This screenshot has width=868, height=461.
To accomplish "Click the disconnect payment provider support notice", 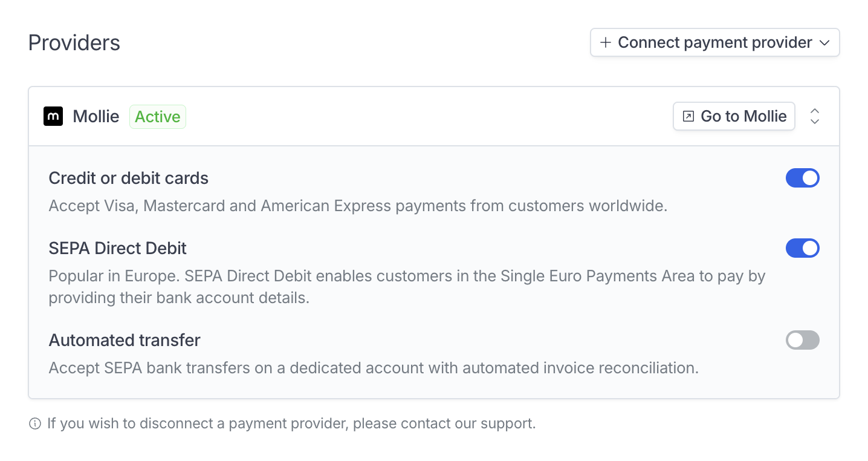I will click(291, 423).
